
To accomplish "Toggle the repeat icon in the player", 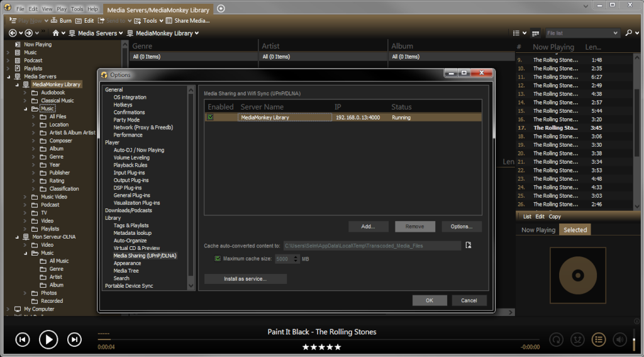I will click(x=556, y=340).
